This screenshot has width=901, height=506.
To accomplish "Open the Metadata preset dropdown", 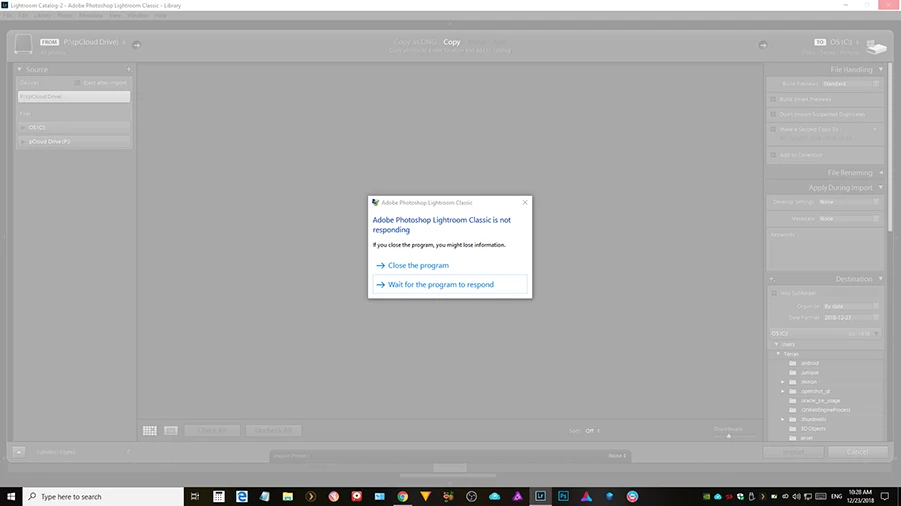I will click(849, 219).
